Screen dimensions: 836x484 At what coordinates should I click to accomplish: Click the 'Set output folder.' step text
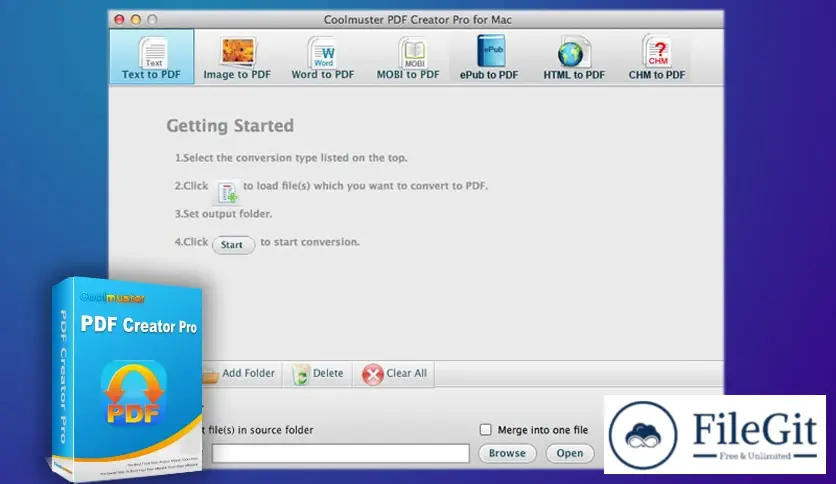pyautogui.click(x=223, y=214)
